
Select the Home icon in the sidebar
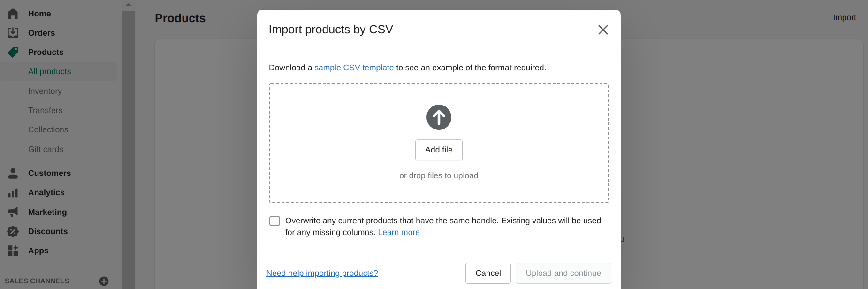point(13,14)
